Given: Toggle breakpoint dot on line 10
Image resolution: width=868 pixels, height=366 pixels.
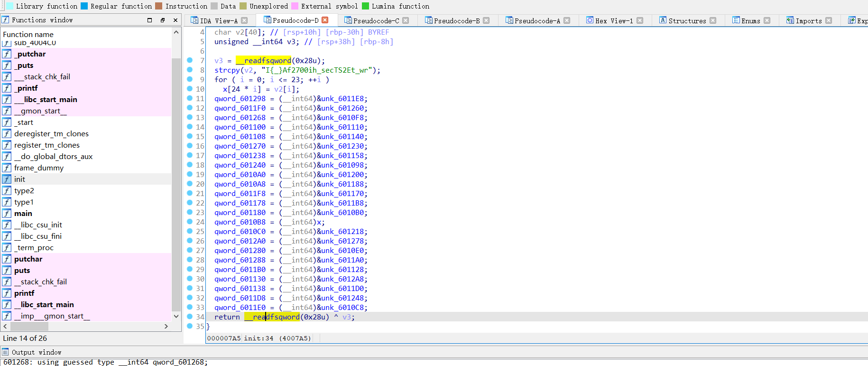Looking at the screenshot, I should pos(190,89).
